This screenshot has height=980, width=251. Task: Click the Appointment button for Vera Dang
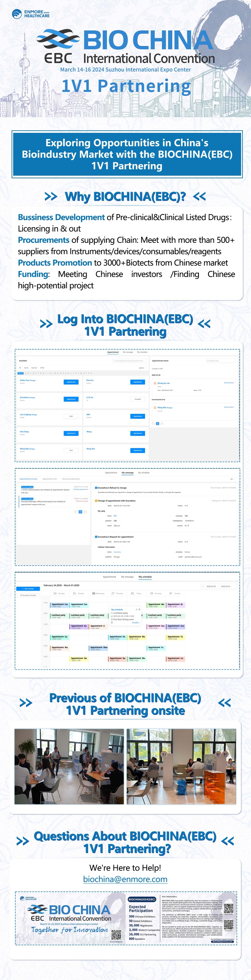tap(71, 433)
